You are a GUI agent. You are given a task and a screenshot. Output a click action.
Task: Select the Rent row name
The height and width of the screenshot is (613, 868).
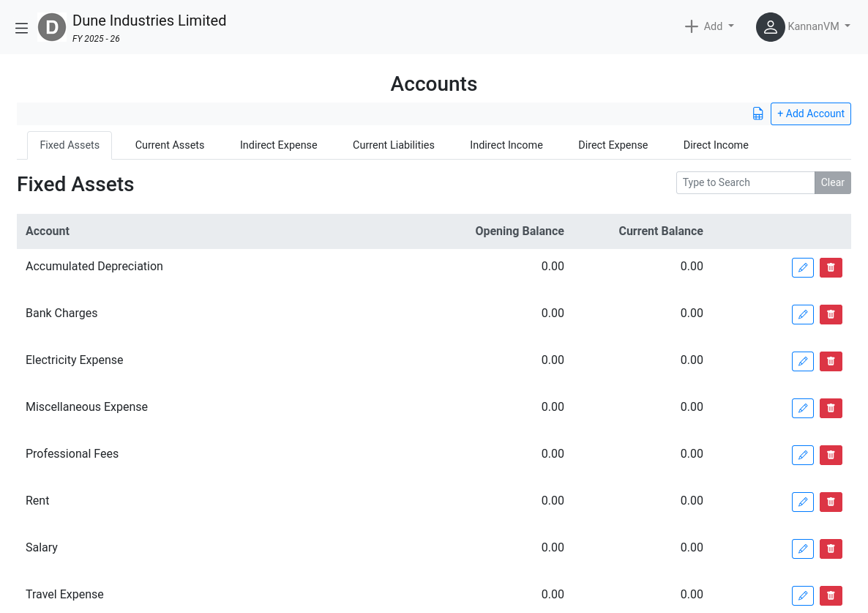37,501
